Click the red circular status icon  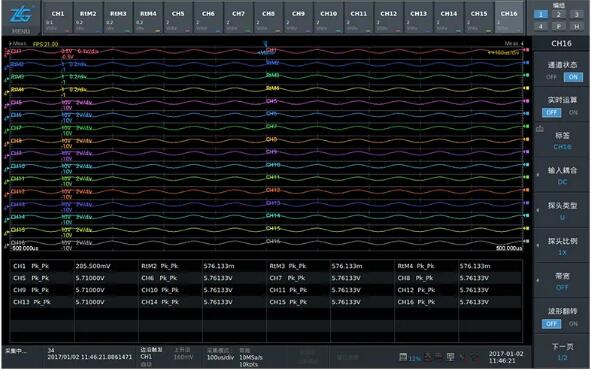(475, 356)
